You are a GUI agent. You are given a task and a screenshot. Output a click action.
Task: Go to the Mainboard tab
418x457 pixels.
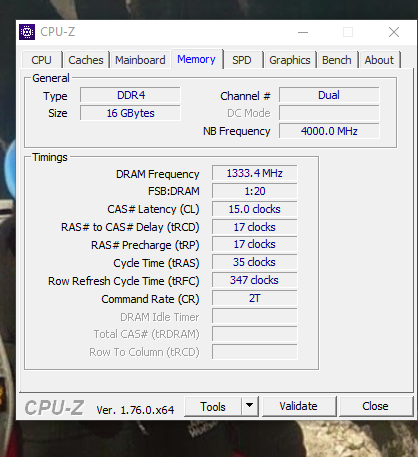140,60
